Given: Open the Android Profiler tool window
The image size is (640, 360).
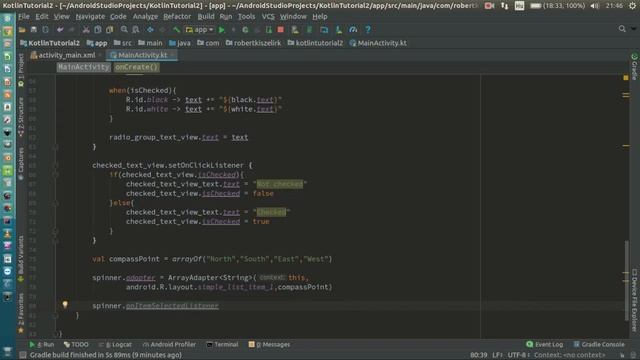Looking at the screenshot, I should tap(169, 344).
